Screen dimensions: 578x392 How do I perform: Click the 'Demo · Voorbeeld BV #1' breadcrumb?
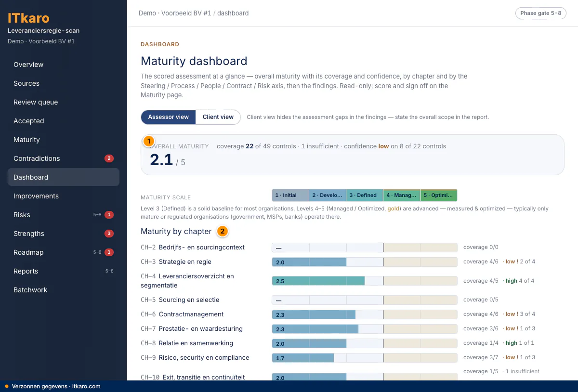175,13
